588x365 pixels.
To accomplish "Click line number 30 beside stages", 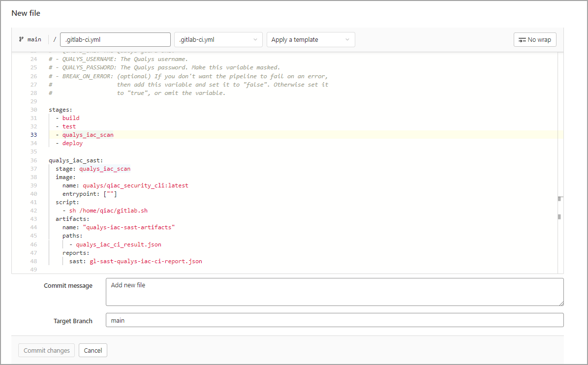I will coord(33,110).
